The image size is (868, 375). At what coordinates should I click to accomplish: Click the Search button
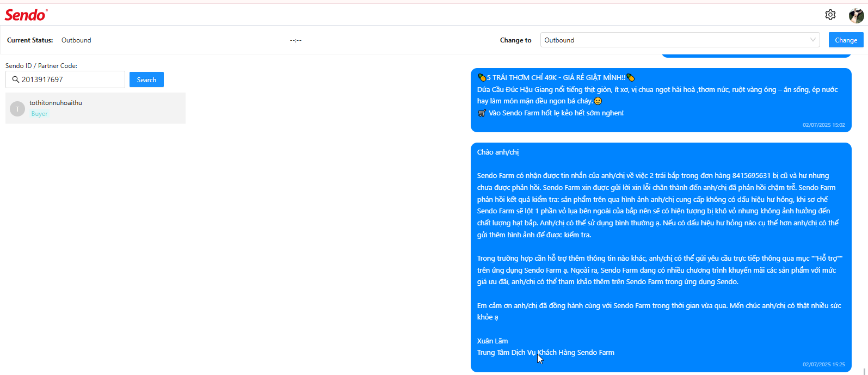pos(146,79)
